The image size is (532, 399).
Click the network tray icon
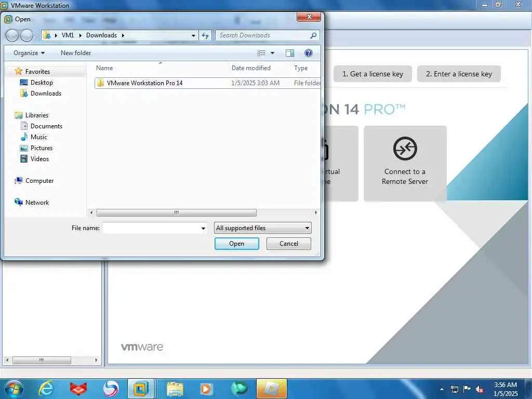(454, 389)
